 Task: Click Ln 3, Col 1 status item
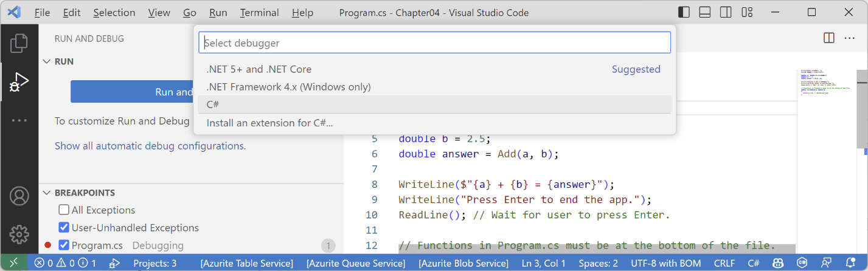click(543, 263)
